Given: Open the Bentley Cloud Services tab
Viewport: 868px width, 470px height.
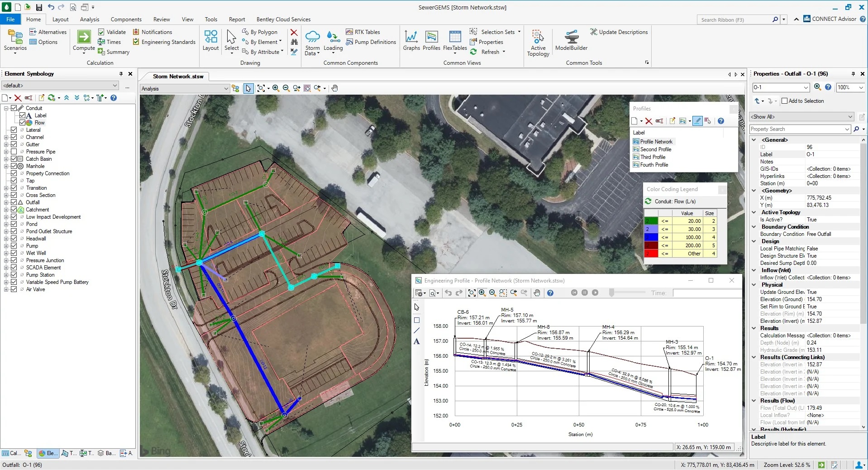Looking at the screenshot, I should [283, 19].
